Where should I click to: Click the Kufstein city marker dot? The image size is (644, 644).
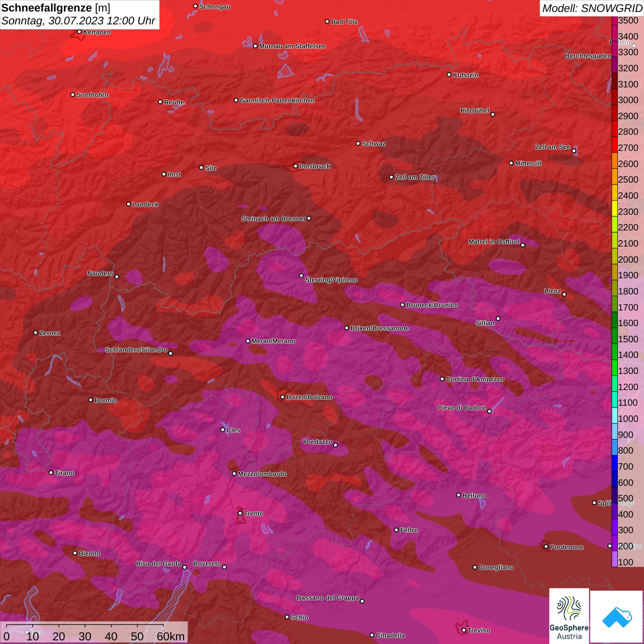pos(449,75)
